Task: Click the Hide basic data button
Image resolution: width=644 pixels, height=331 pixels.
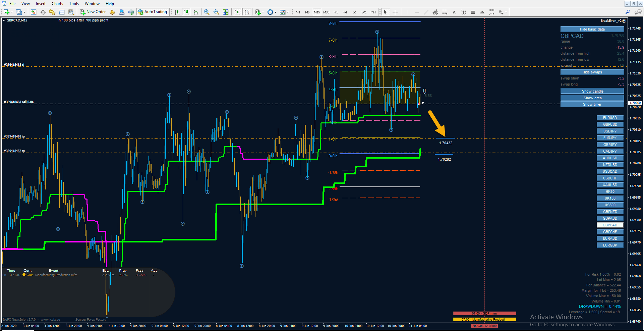Action: click(592, 29)
